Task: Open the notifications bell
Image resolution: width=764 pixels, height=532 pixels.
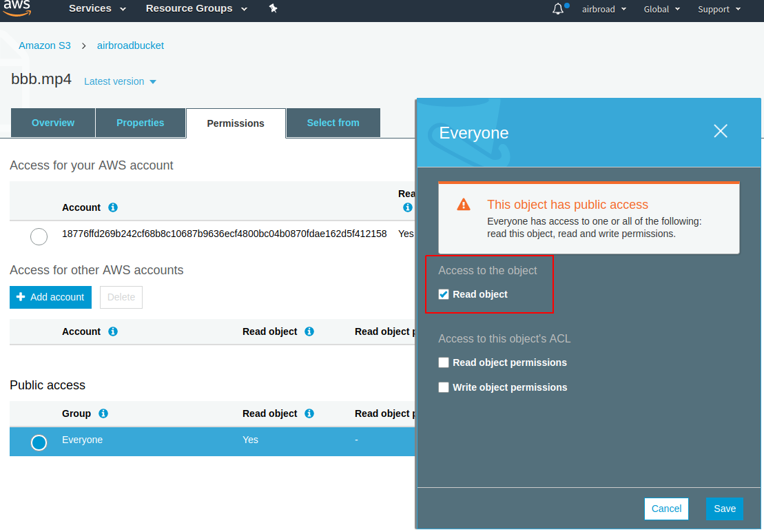Action: coord(558,9)
